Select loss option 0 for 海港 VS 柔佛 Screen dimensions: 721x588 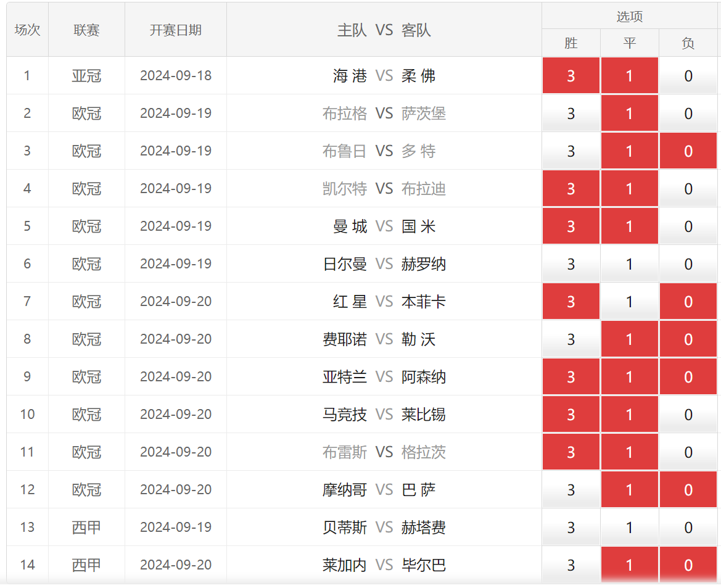[x=688, y=75]
